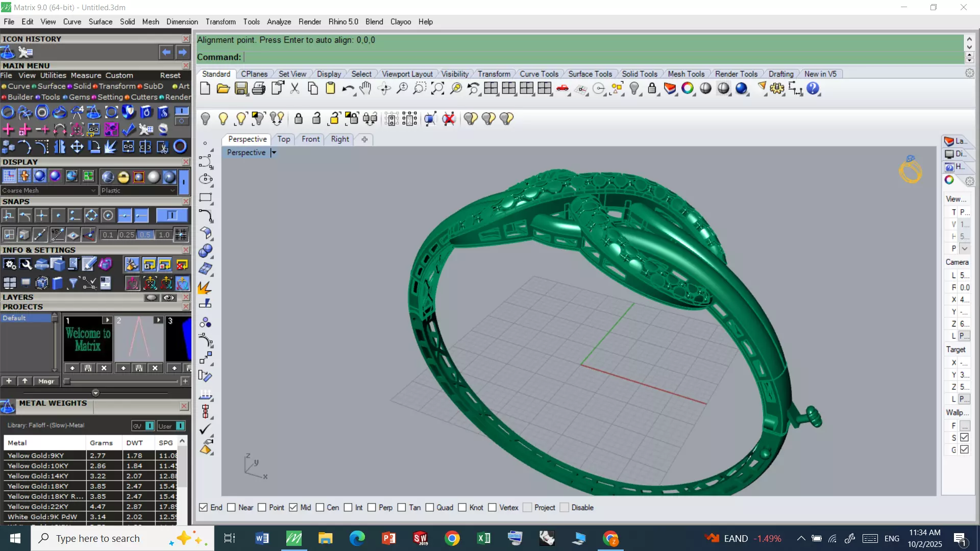Expand project 2 thumbnail play arrow
The height and width of the screenshot is (551, 980).
pos(158,320)
